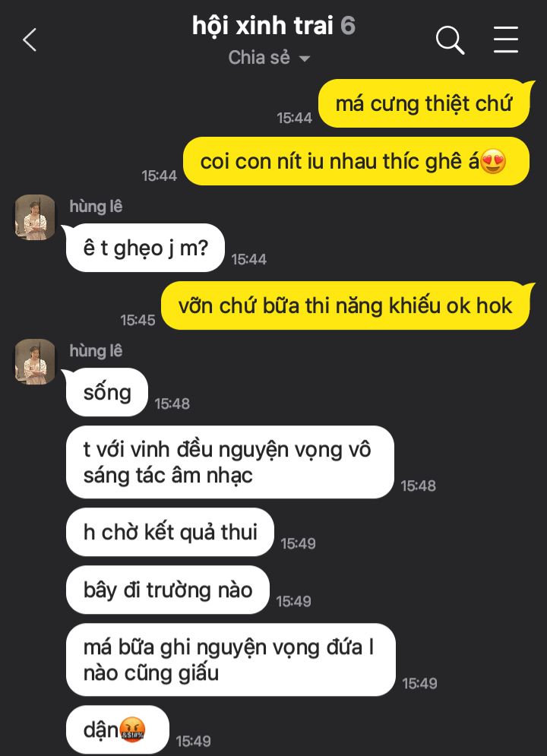Tap the sống message bubble

coord(107,392)
